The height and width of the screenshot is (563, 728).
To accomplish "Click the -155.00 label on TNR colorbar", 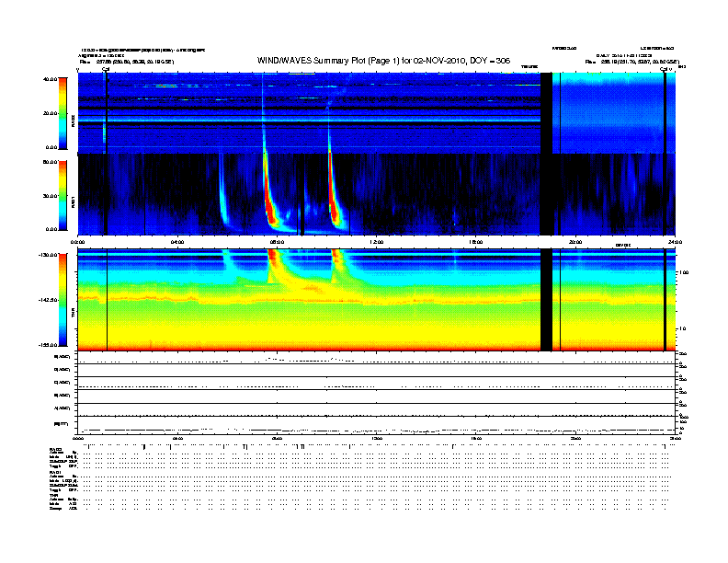I will coord(49,345).
